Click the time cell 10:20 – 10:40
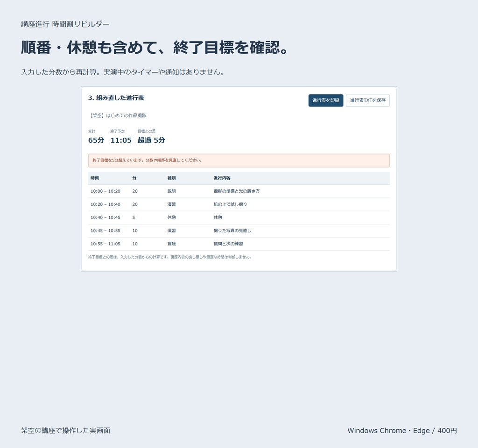 pos(105,204)
